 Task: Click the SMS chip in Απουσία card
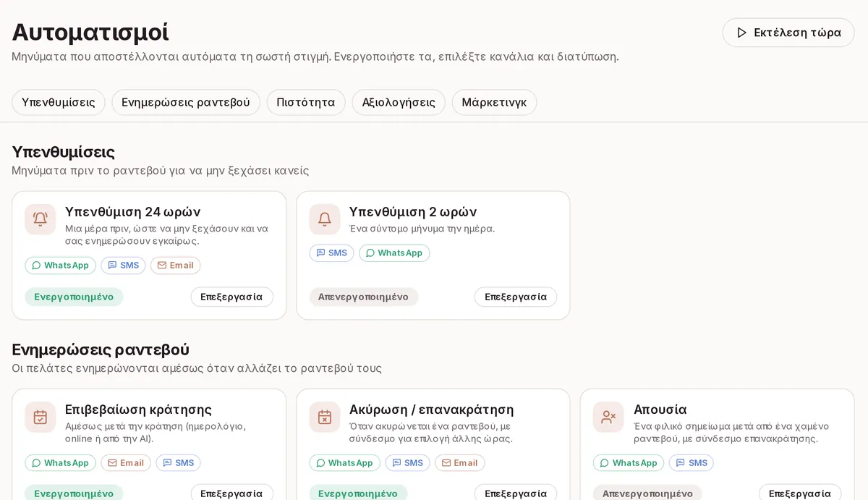(x=692, y=463)
